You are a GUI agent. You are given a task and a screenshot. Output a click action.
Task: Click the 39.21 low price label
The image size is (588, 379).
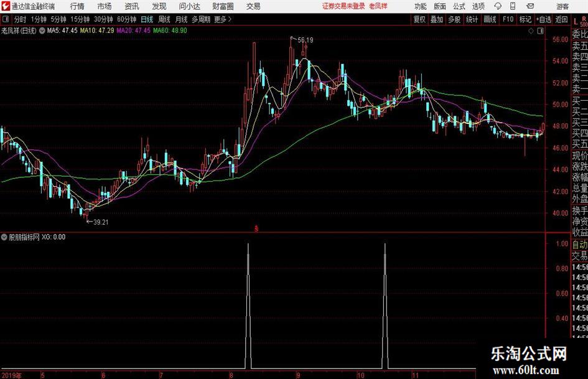[101, 222]
